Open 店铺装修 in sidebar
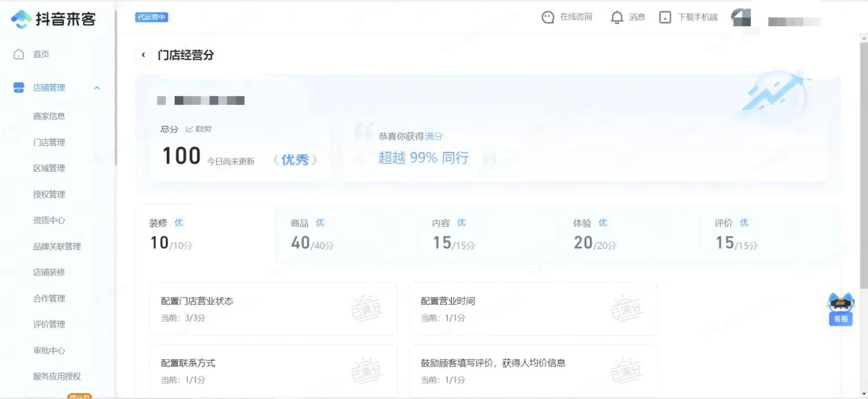The height and width of the screenshot is (399, 868). coord(49,272)
